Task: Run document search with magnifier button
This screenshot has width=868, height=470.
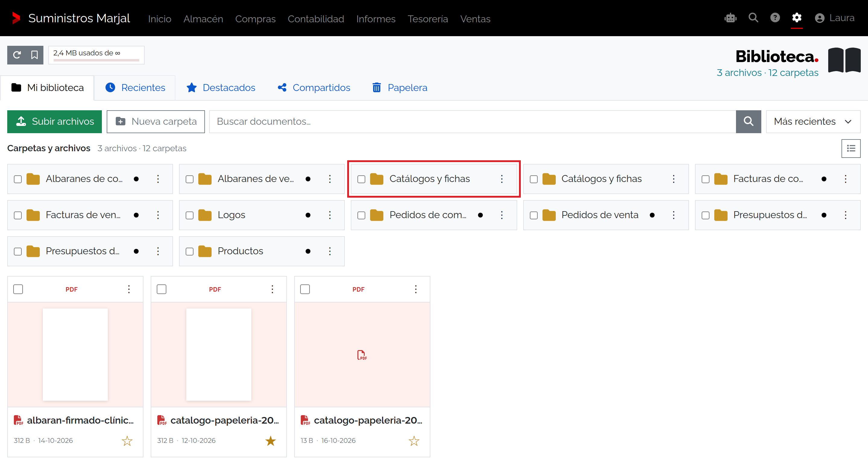Action: pos(748,121)
